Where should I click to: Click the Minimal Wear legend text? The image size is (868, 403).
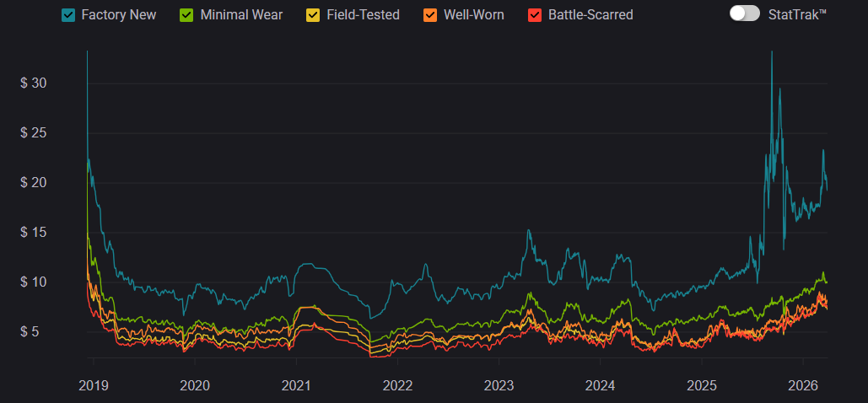coord(241,15)
